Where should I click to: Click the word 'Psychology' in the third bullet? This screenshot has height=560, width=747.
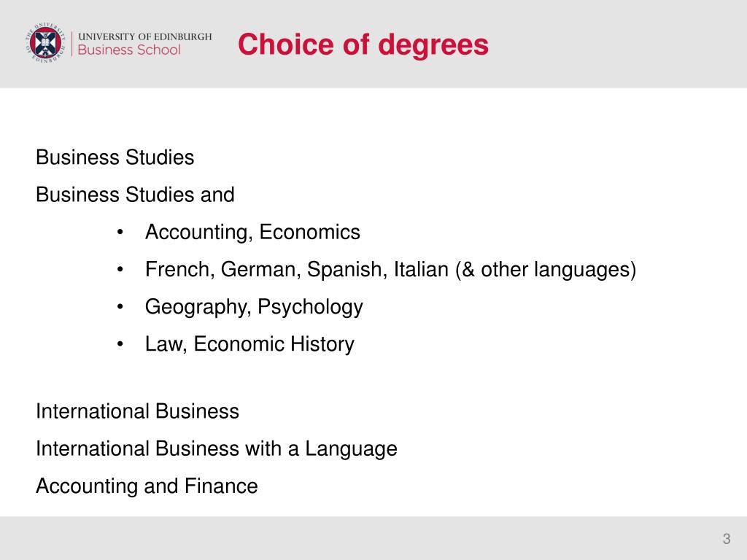(310, 307)
